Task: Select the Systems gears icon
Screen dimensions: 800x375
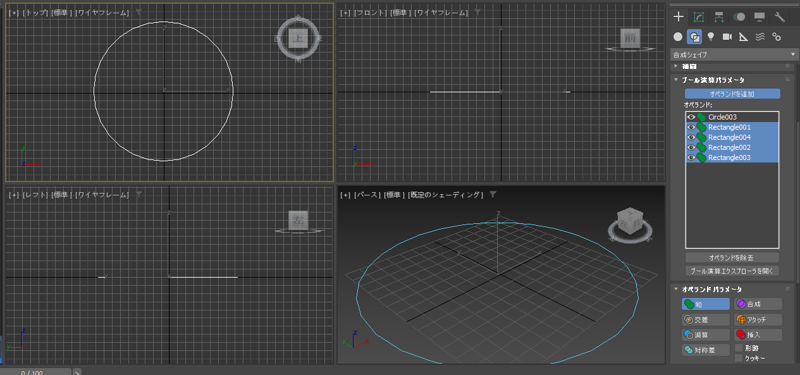Action: (x=777, y=37)
